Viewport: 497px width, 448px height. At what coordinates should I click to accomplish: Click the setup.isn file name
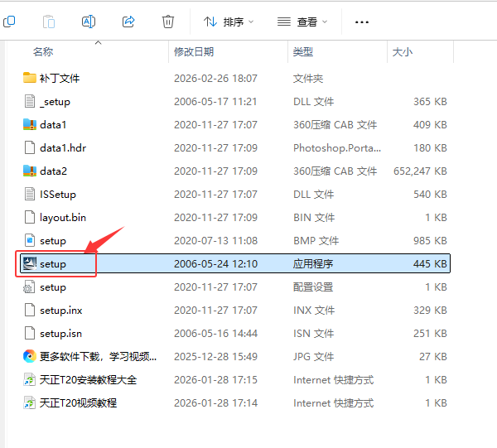click(x=60, y=333)
